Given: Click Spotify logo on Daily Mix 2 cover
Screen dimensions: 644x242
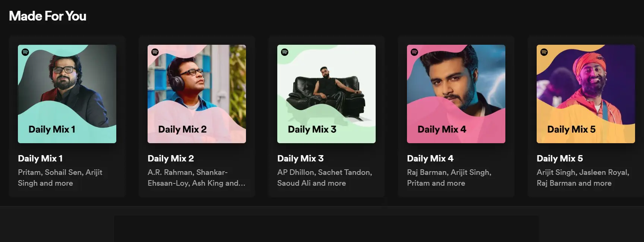Looking at the screenshot, I should pos(155,52).
